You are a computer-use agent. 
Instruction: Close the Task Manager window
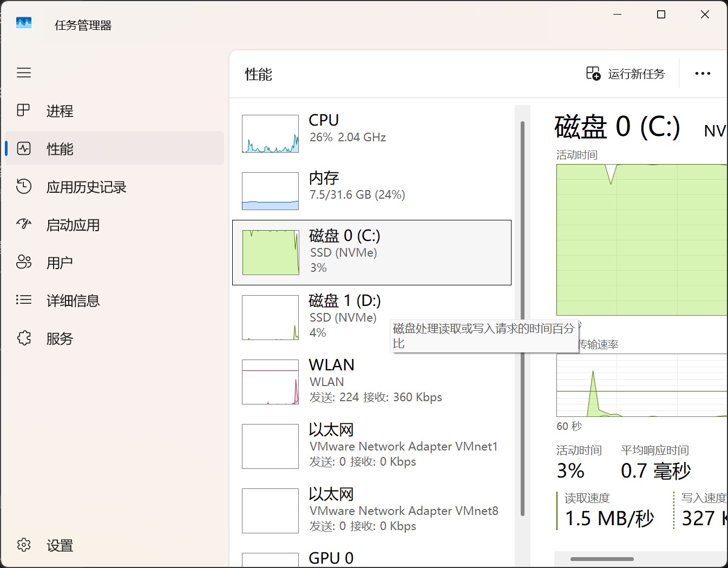[705, 15]
